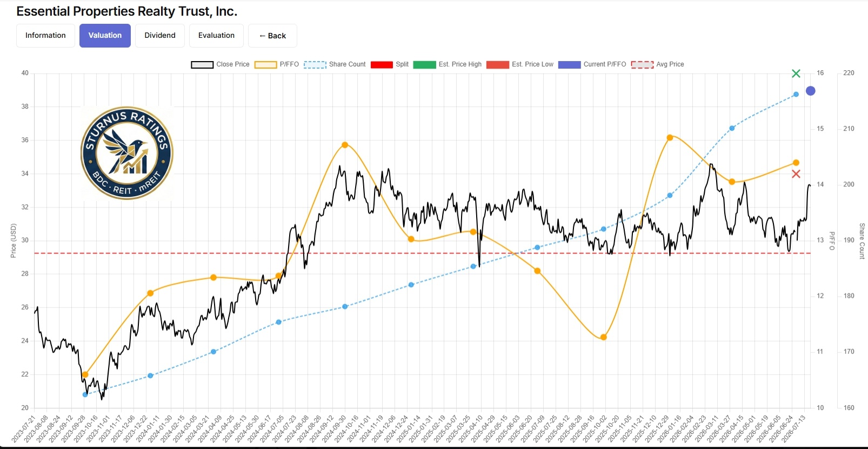The width and height of the screenshot is (868, 449).
Task: Click the Current P/FFO purple legend swatch
Action: pyautogui.click(x=569, y=65)
